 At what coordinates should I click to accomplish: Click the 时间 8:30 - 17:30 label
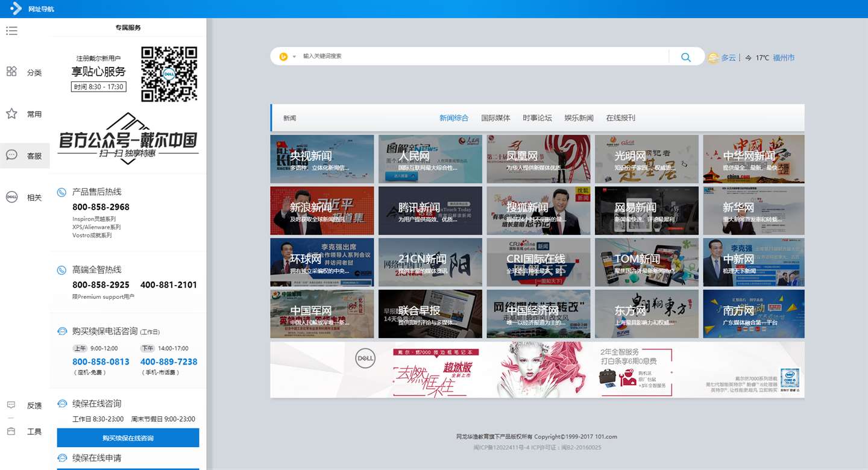tap(98, 87)
